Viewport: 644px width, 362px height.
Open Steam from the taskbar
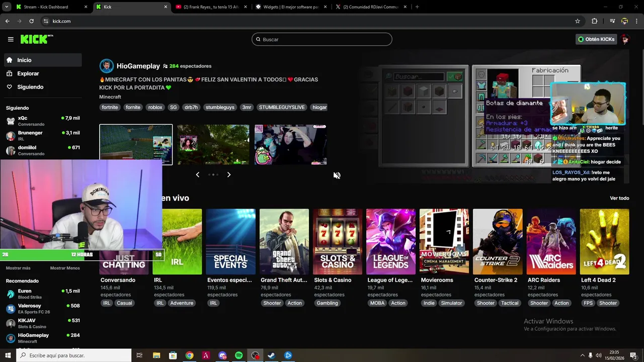click(x=271, y=355)
